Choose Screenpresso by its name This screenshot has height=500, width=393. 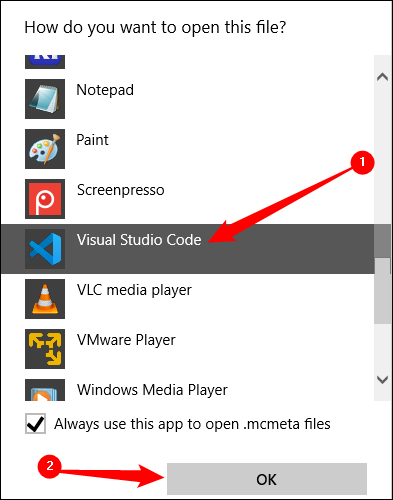[121, 190]
